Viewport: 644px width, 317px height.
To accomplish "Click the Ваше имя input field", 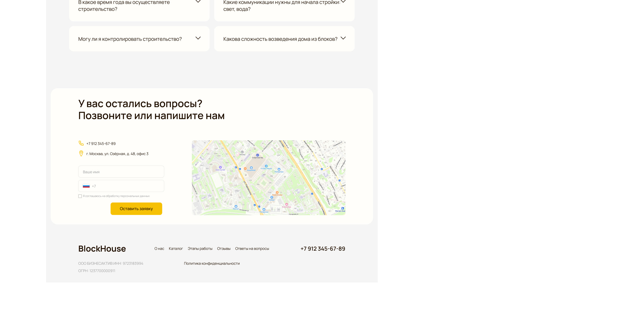I will click(121, 172).
